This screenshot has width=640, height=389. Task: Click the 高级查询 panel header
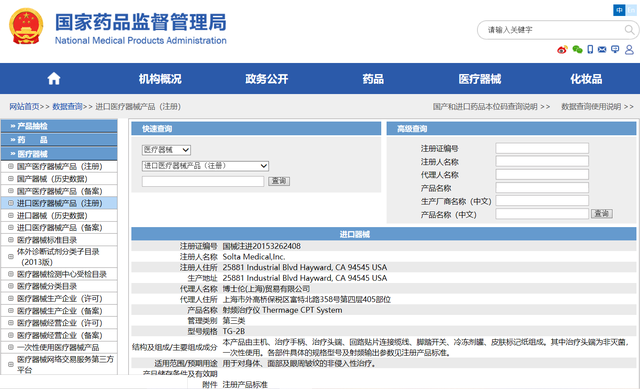[511, 129]
